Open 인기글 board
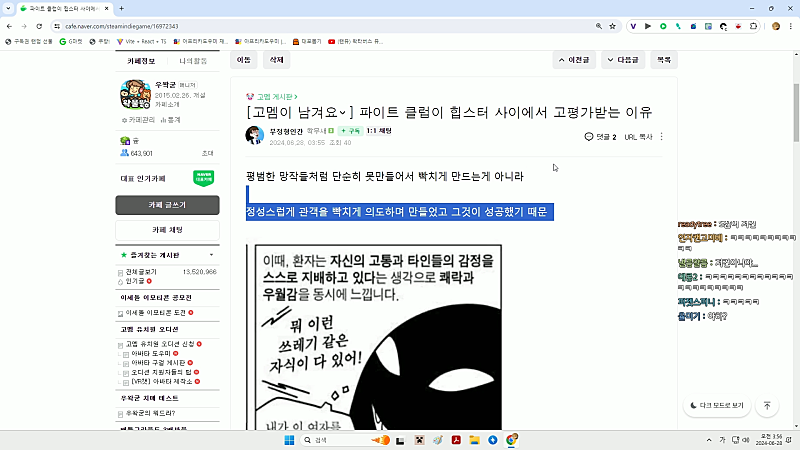 coord(135,281)
